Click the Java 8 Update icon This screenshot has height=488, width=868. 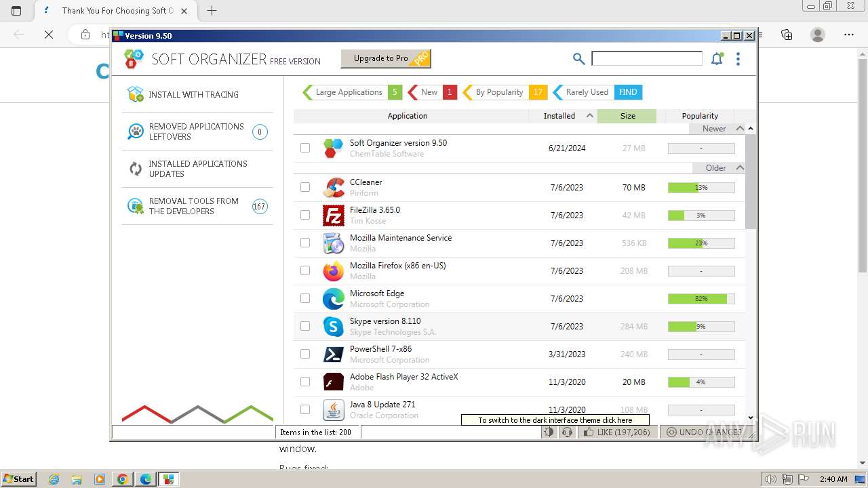click(x=333, y=409)
